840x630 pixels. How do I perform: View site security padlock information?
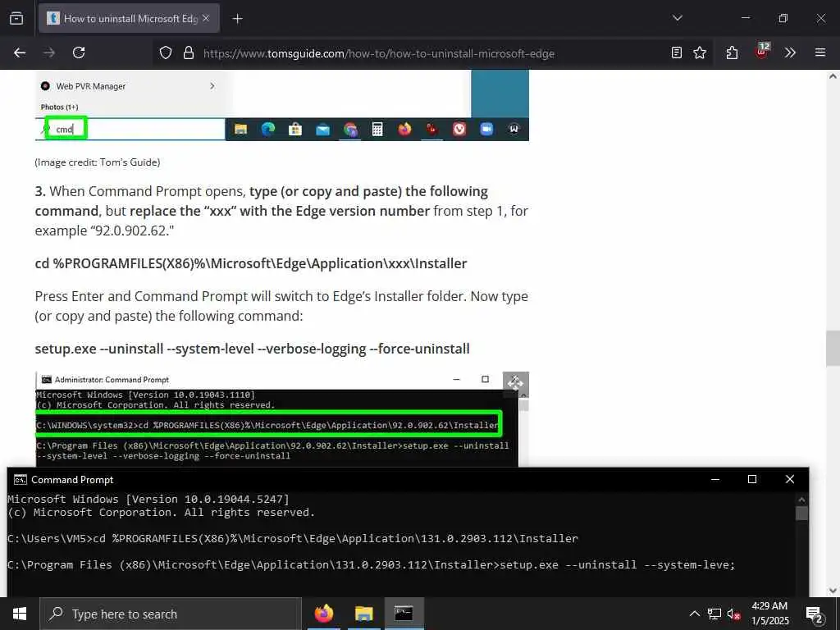point(188,53)
